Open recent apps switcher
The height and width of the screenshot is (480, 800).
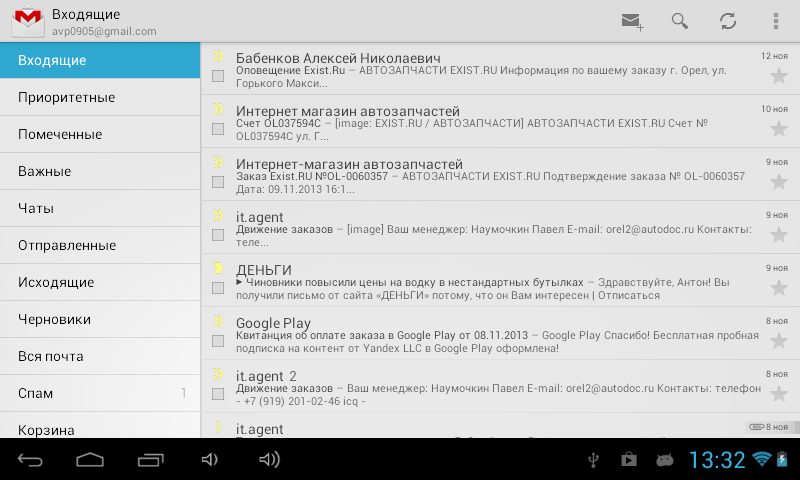(x=151, y=460)
